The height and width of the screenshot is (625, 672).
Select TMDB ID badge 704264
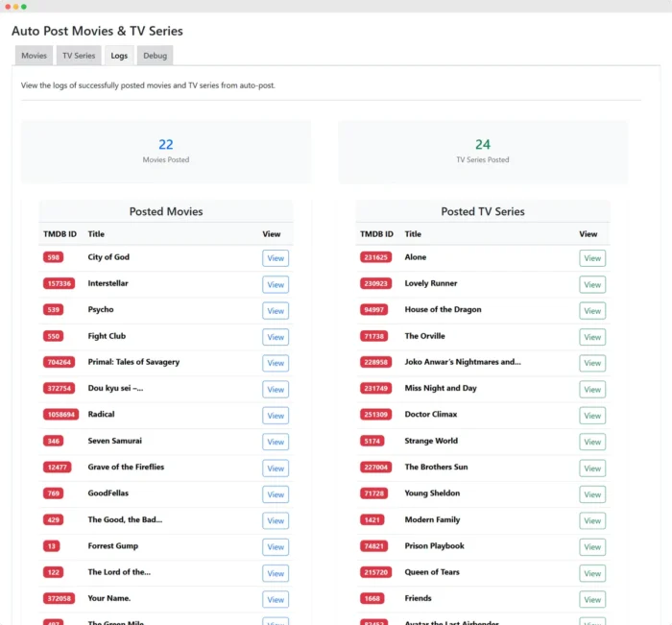[x=60, y=362]
